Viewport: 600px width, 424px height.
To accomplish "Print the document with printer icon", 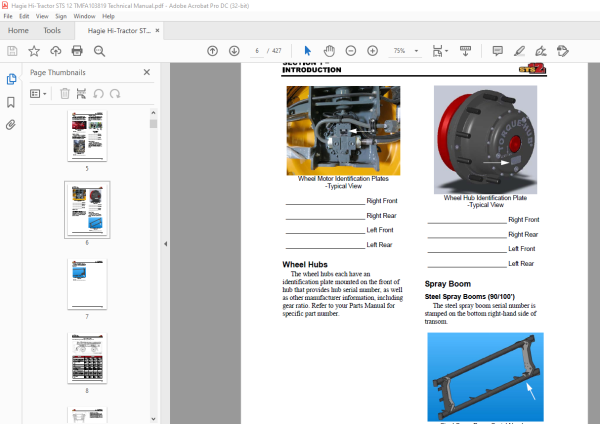I will click(77, 51).
